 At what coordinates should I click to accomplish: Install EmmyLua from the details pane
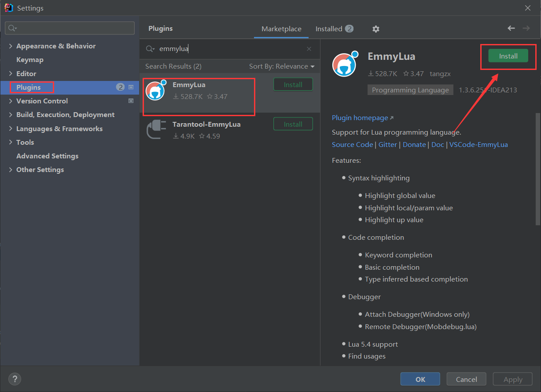click(508, 56)
